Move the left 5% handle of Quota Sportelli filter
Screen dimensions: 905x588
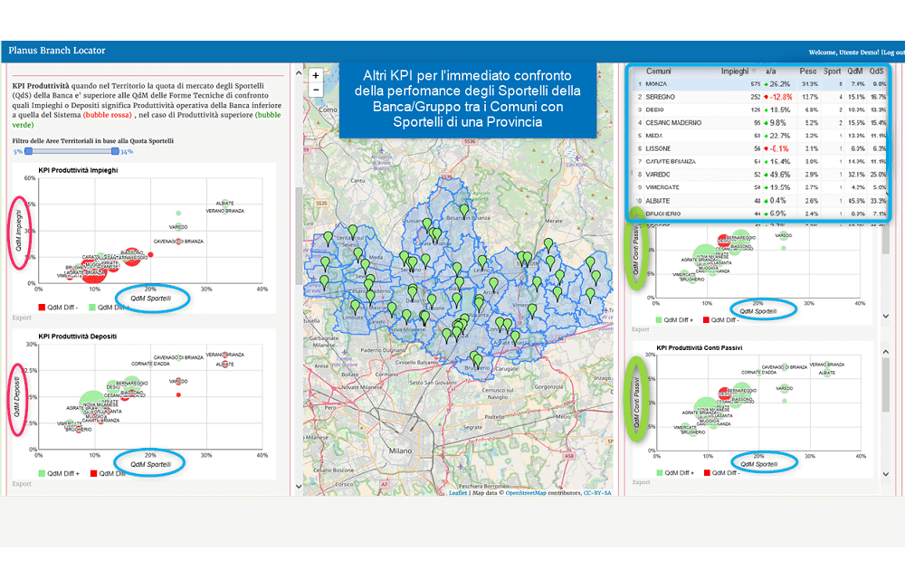pyautogui.click(x=29, y=151)
